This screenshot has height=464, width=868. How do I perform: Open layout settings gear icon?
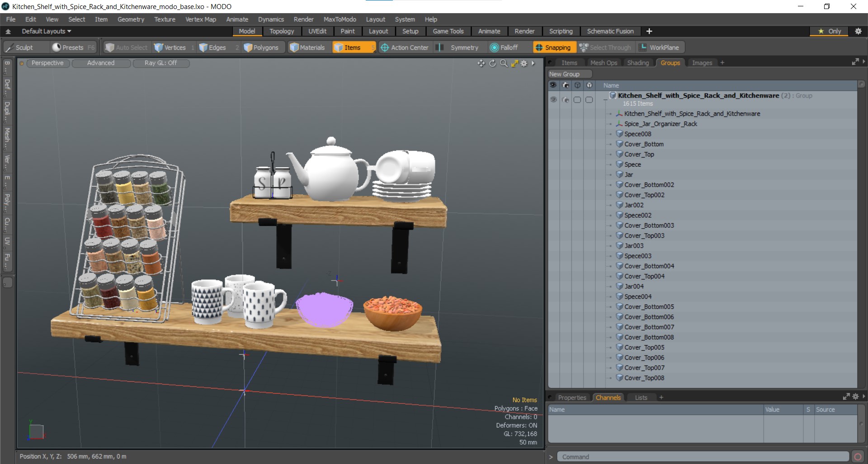pyautogui.click(x=859, y=31)
